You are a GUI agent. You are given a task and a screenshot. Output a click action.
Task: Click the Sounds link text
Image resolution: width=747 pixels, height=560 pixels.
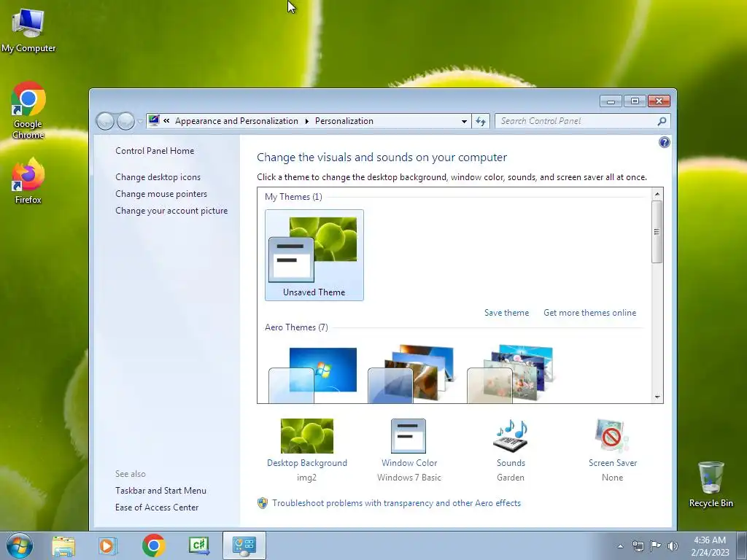(x=511, y=463)
